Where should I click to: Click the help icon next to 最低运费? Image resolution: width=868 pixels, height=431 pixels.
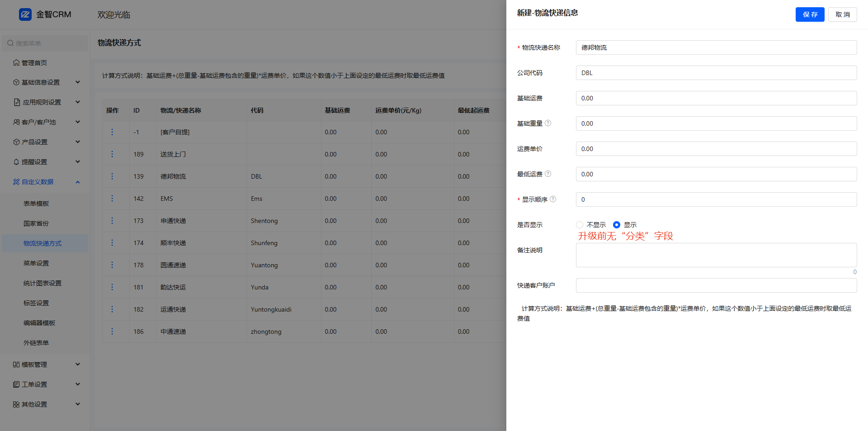pos(548,174)
